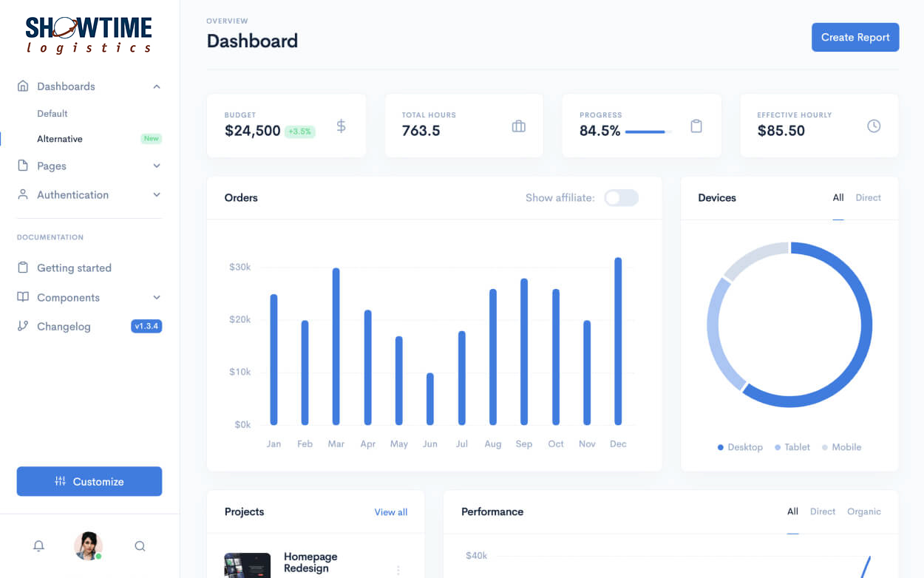
Task: Select the Organic tab in Performance card
Action: (863, 511)
